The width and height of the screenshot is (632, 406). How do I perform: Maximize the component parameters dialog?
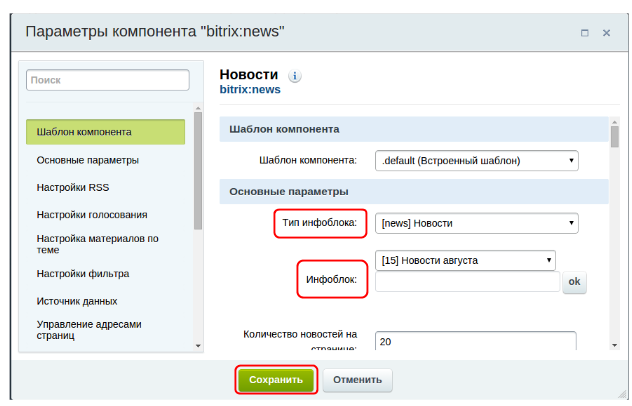(585, 33)
